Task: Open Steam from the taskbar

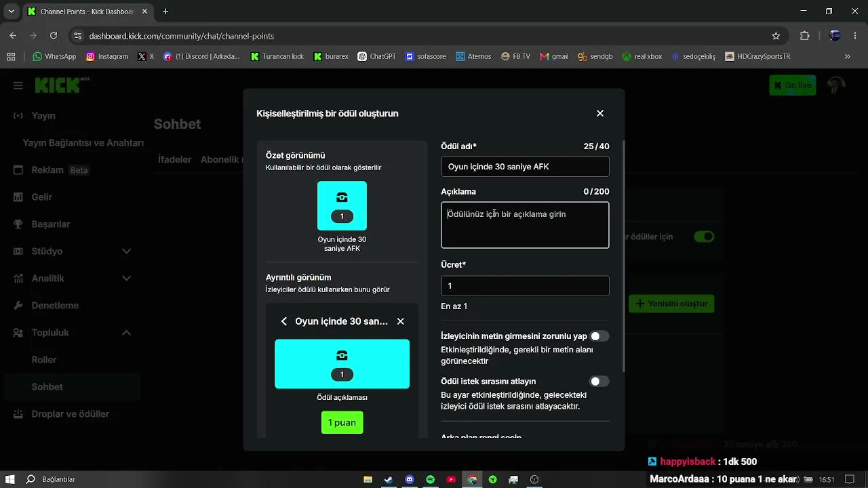Action: [x=389, y=479]
